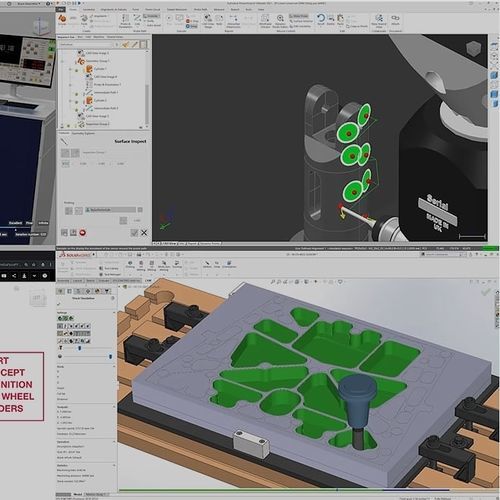Select the Evaluate tab in SolidWorks
The width and height of the screenshot is (500, 500).
point(103,281)
